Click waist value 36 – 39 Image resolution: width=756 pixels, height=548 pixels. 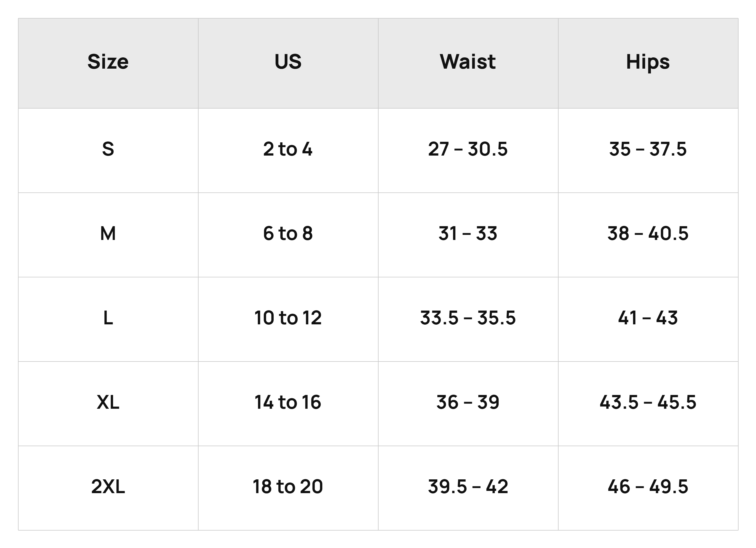coord(468,402)
